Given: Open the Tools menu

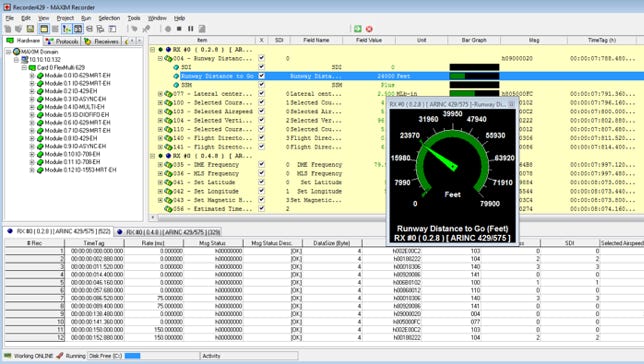Looking at the screenshot, I should 134,18.
